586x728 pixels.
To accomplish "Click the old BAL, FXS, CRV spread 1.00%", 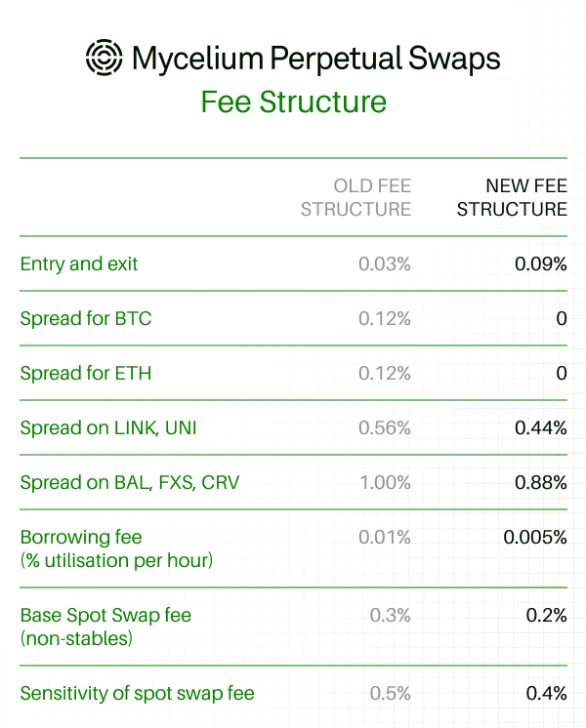I will [385, 482].
